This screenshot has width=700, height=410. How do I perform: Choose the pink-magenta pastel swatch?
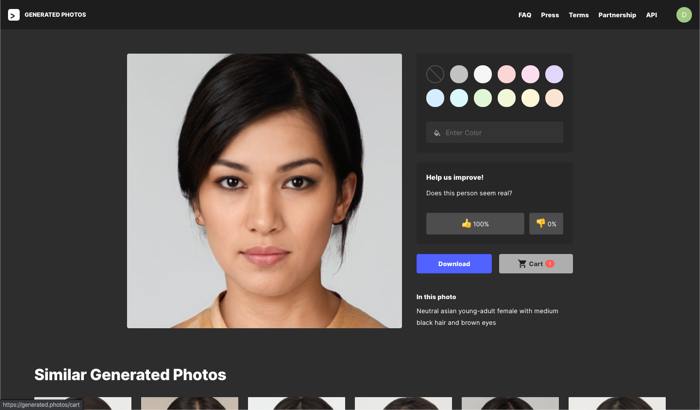(530, 74)
